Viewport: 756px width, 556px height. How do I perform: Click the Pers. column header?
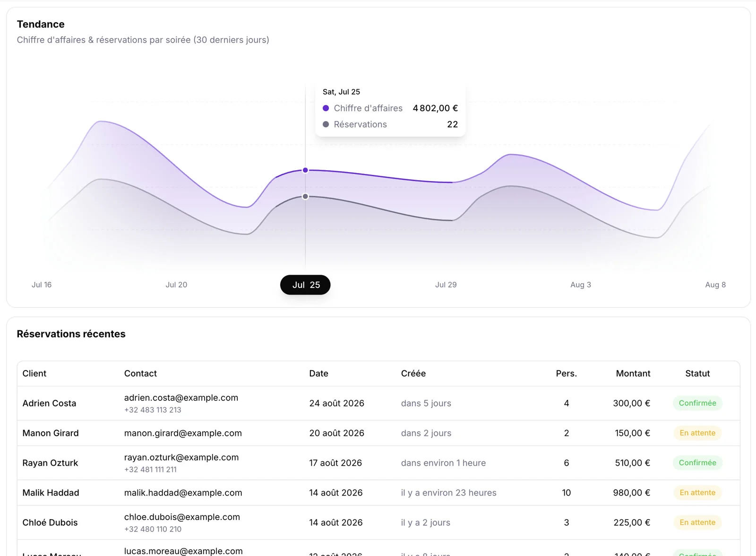567,374
